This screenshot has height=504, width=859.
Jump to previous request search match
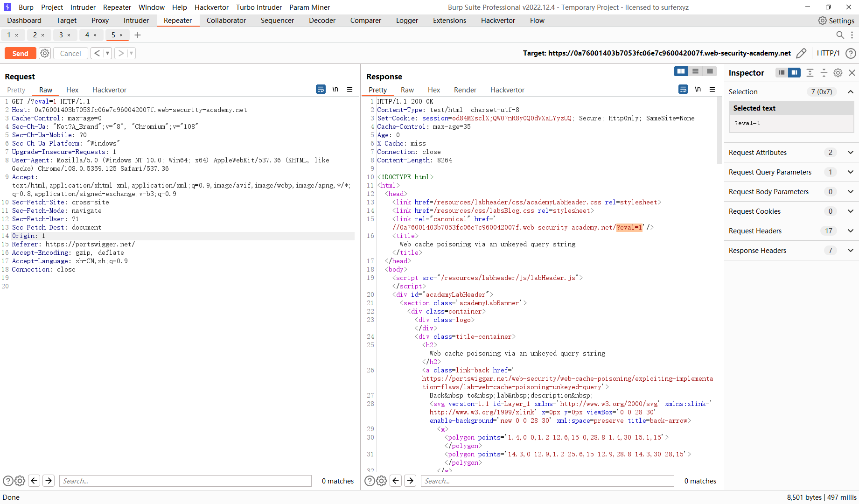(34, 481)
